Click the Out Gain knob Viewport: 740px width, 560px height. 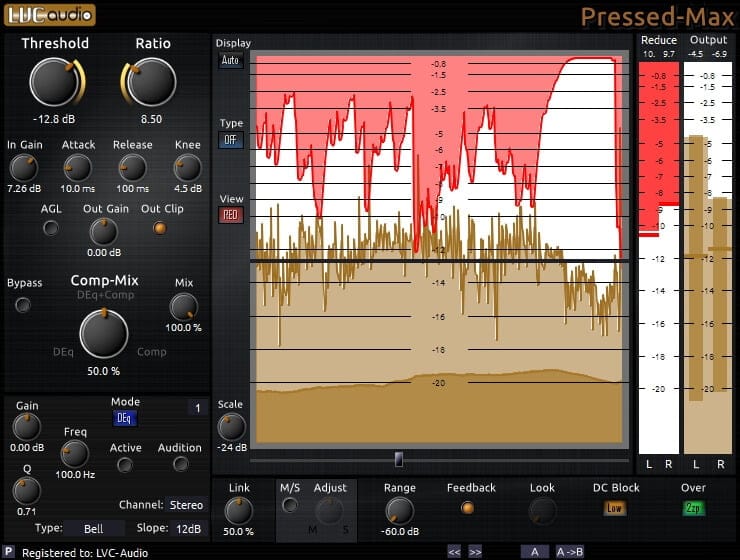tap(103, 232)
